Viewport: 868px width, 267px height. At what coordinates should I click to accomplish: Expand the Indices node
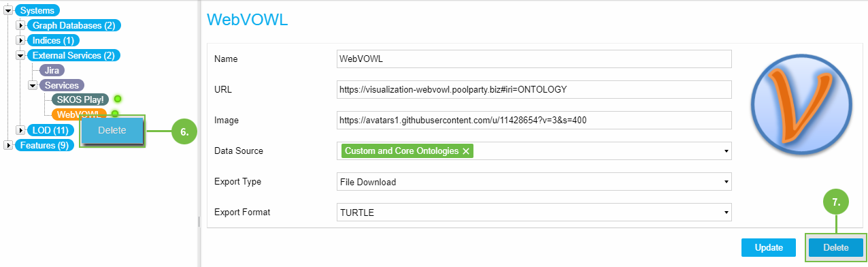click(20, 40)
